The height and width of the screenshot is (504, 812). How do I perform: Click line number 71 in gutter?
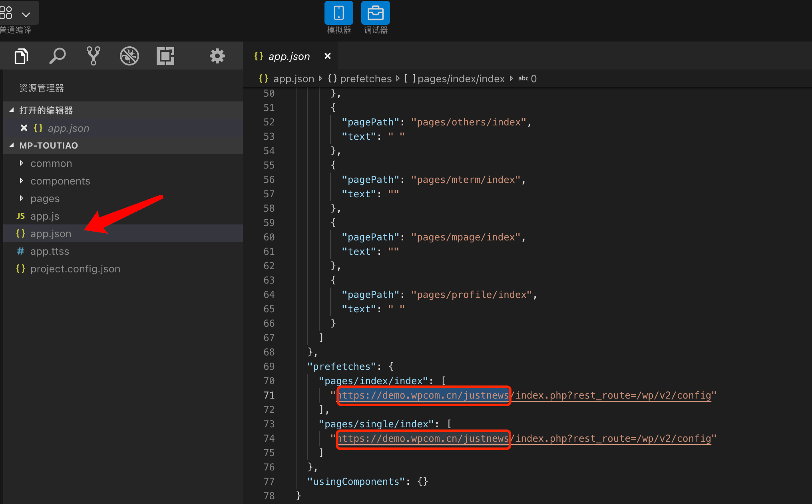[x=269, y=395]
